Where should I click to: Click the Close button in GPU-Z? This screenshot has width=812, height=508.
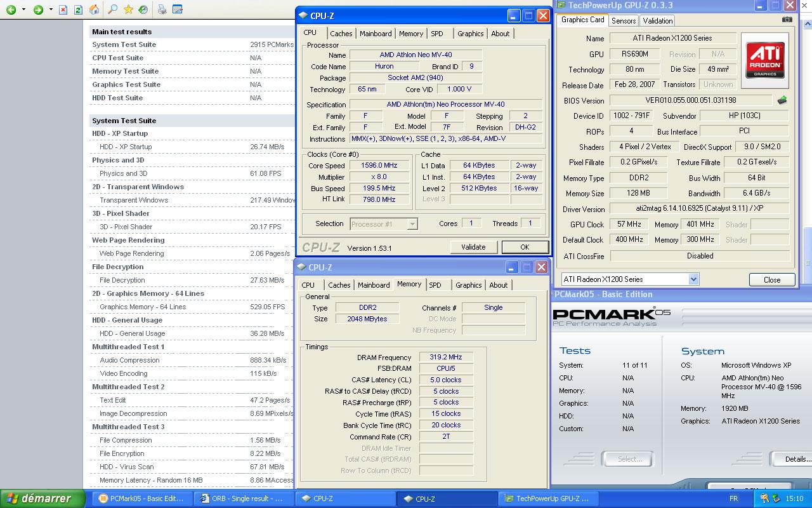[x=772, y=279]
